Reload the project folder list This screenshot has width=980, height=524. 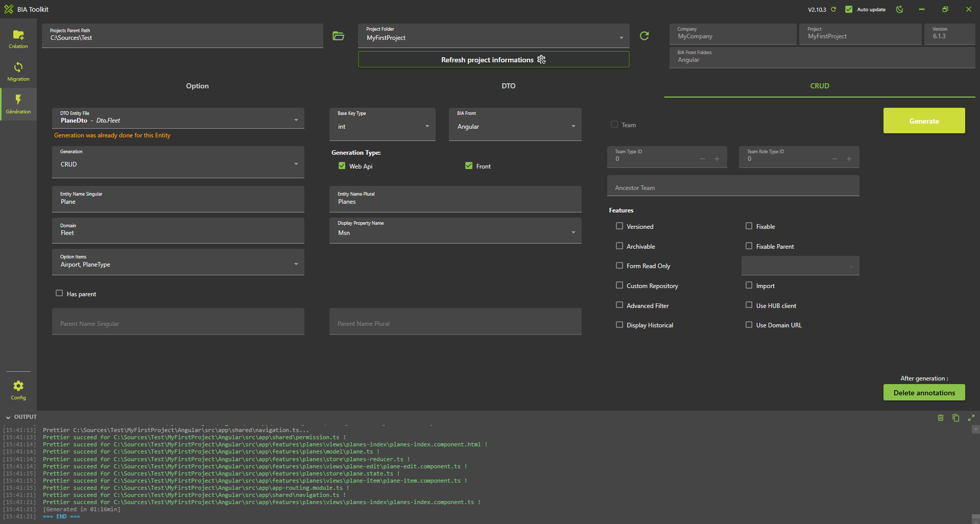(644, 36)
